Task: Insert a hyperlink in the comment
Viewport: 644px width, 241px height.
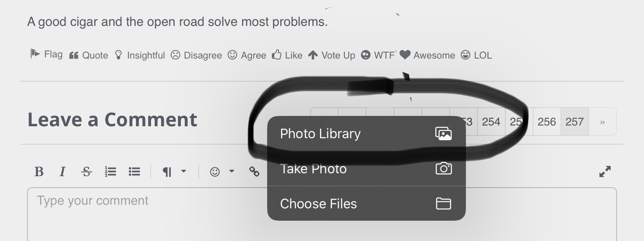Action: 254,172
